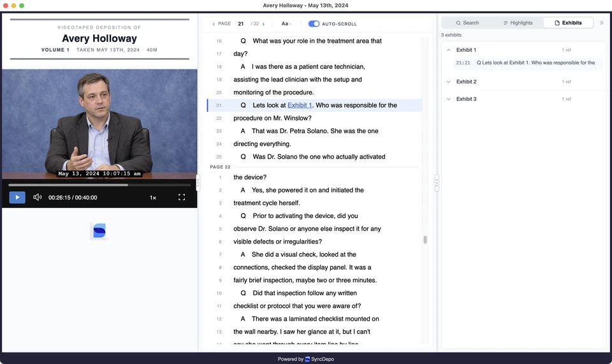
Task: Click the SyncDepo logo below the video
Action: coord(99,231)
